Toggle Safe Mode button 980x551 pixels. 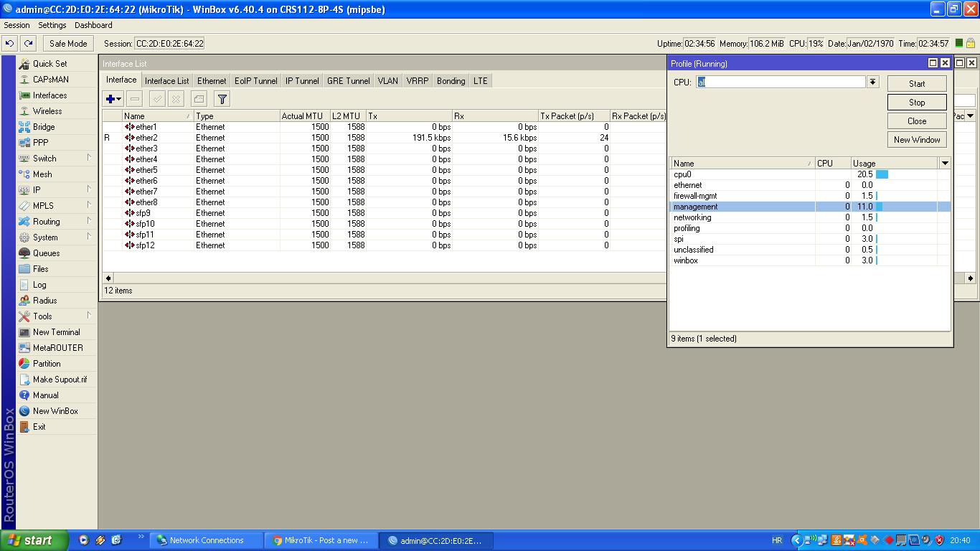click(x=68, y=43)
